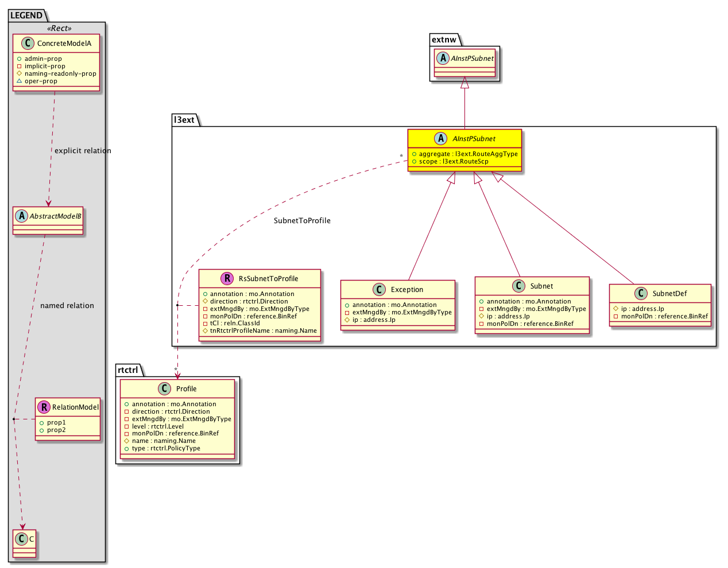Open the extnw package tab
This screenshot has width=728, height=568.
click(x=444, y=40)
